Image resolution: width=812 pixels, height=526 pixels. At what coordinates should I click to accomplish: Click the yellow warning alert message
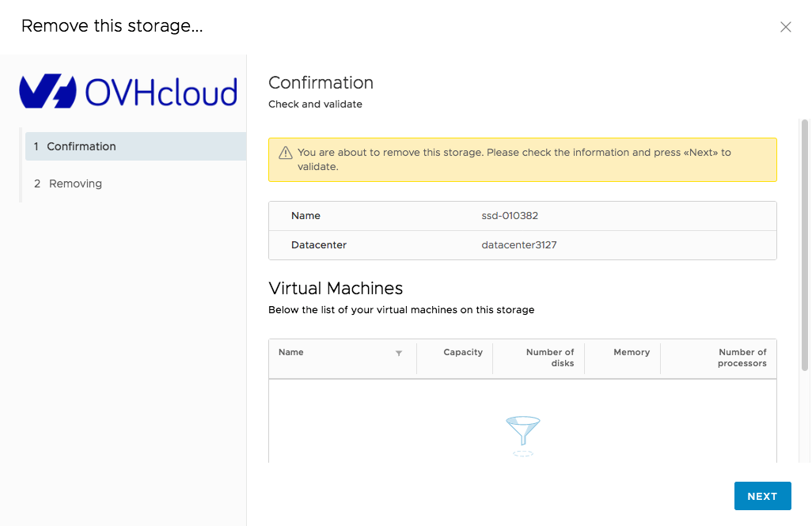(514, 160)
